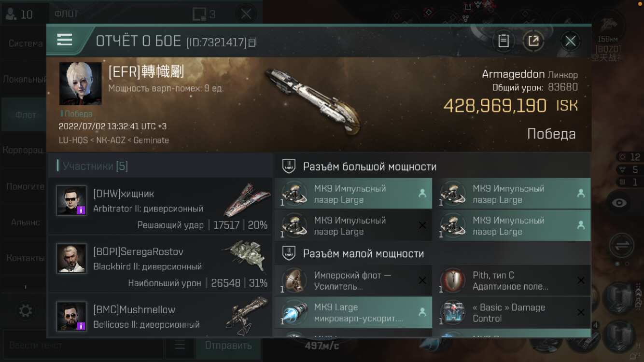Share the battle report via export icon
This screenshot has width=644, height=362.
(533, 41)
